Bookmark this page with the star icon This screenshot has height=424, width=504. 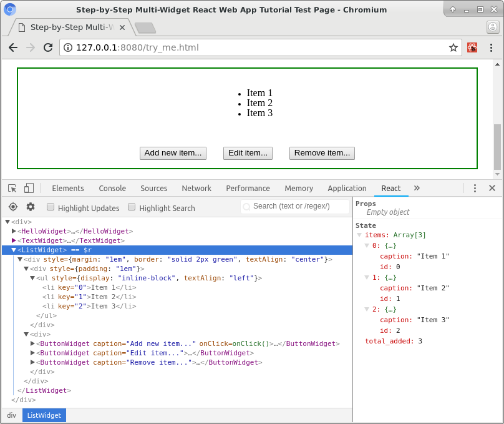(x=453, y=47)
